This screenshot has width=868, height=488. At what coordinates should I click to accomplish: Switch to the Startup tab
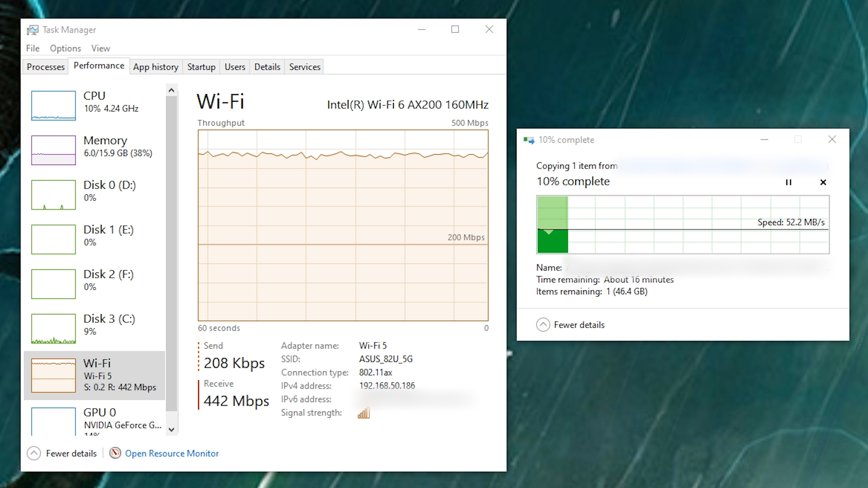(x=201, y=67)
